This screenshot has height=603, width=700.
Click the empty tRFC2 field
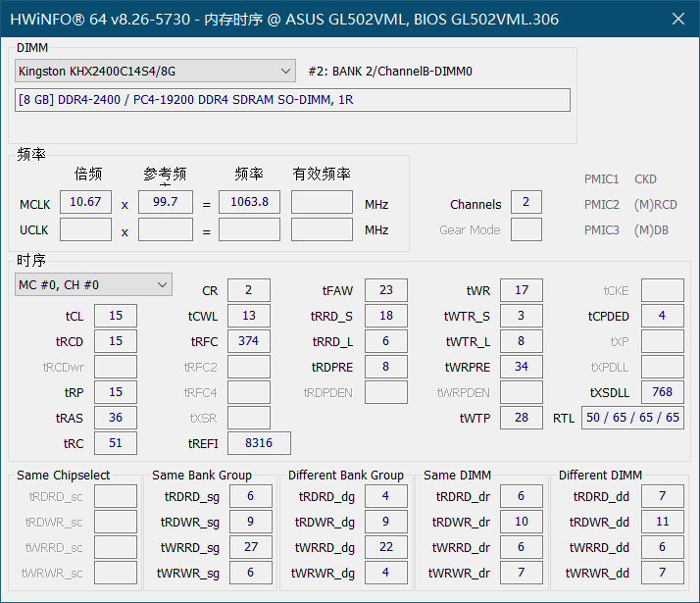pos(249,367)
